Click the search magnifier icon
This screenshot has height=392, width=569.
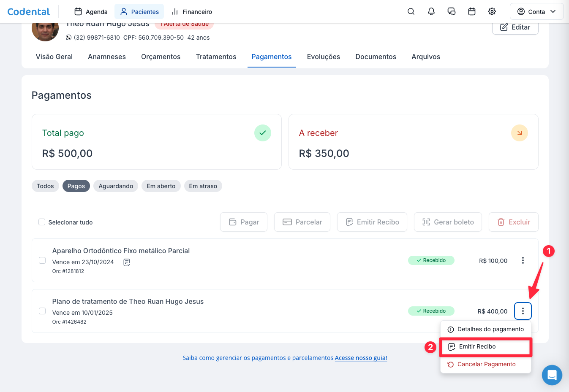pyautogui.click(x=411, y=11)
